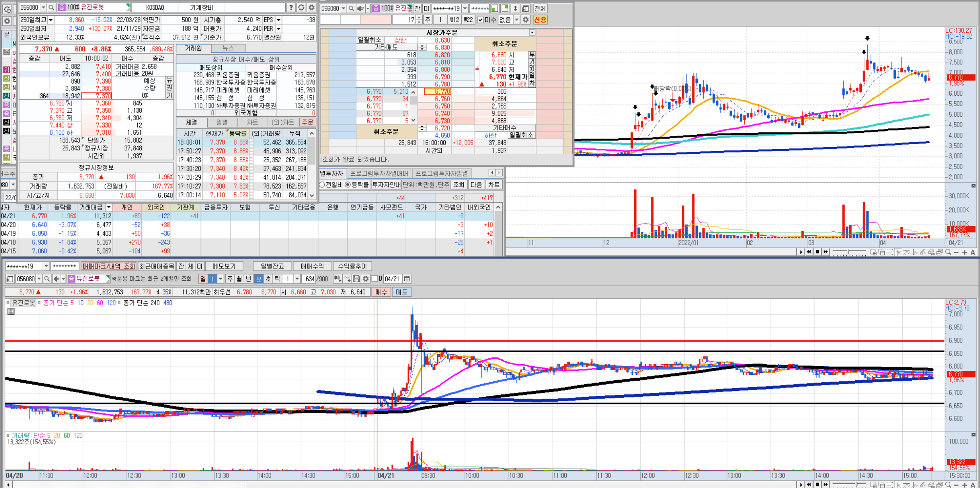Click the order settings gear next to 없음 dropdown

tap(526, 20)
